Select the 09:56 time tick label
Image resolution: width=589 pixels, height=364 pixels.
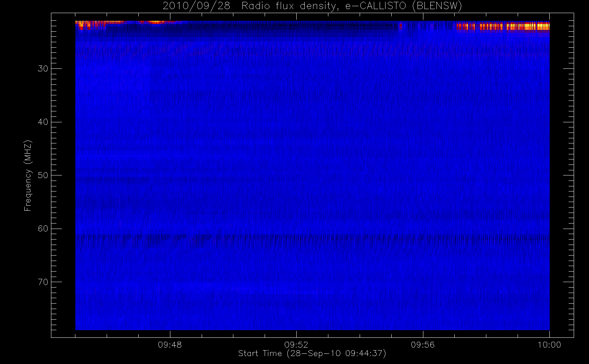(423, 345)
